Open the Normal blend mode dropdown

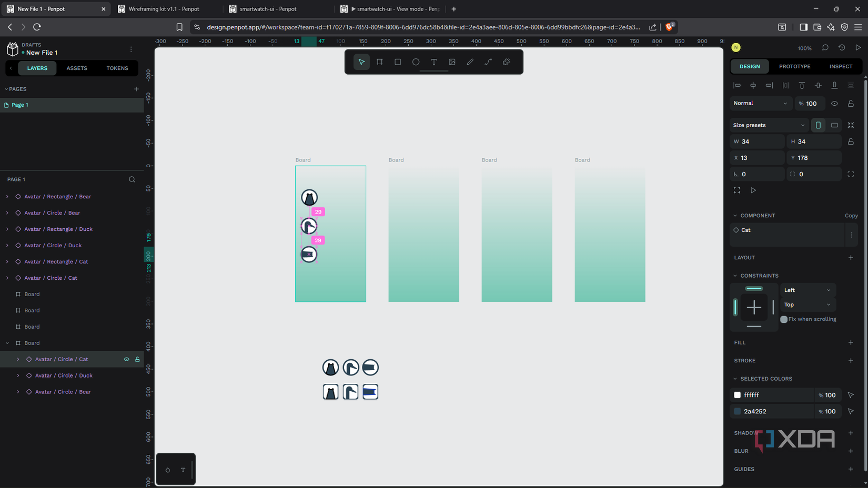760,103
